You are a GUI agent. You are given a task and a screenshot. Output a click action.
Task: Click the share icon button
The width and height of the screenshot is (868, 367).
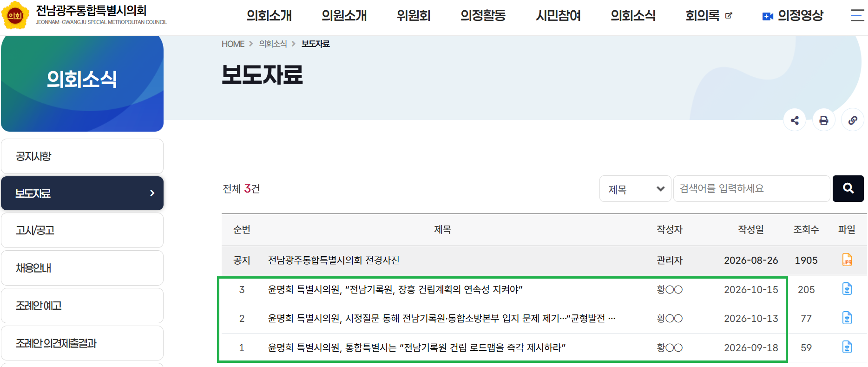795,120
